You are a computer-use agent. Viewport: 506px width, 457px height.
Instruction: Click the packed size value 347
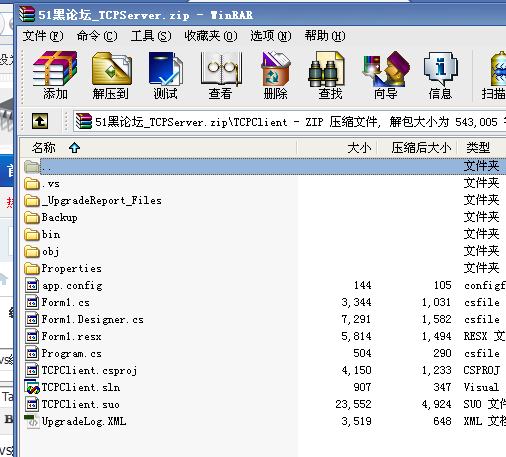point(442,387)
